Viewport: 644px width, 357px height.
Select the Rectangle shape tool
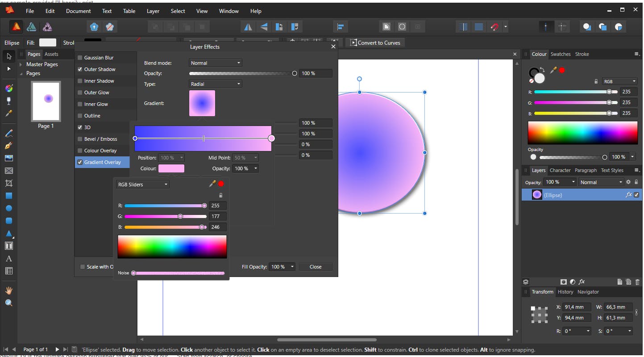click(x=9, y=196)
